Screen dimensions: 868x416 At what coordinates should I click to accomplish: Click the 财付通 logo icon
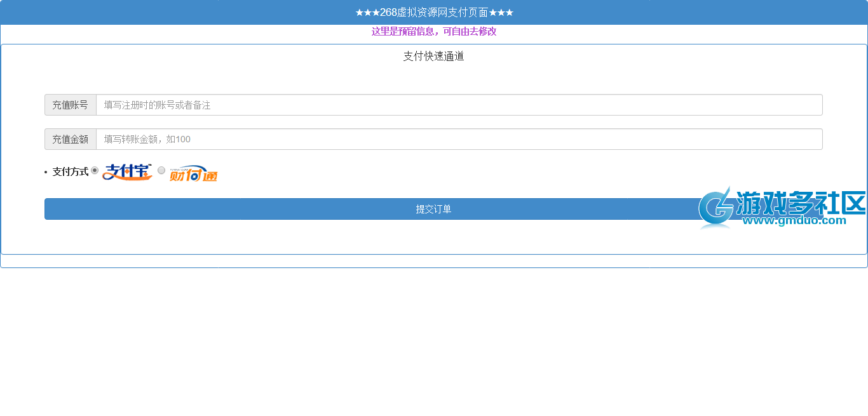click(x=193, y=173)
